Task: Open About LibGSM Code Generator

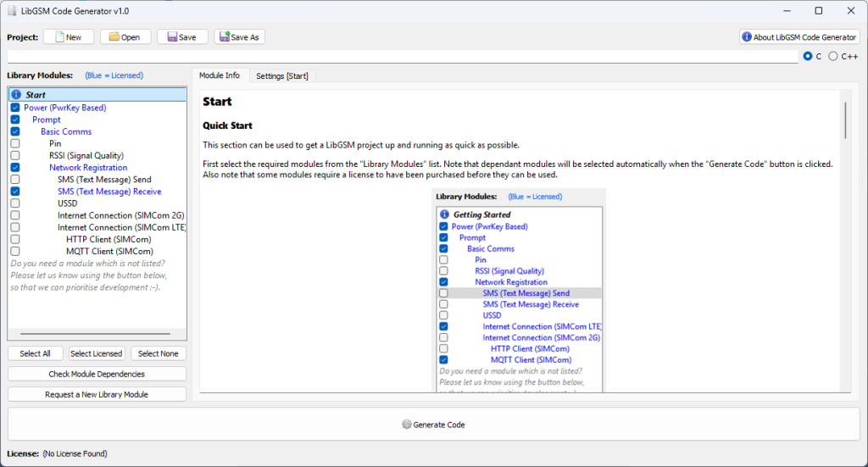Action: 799,37
